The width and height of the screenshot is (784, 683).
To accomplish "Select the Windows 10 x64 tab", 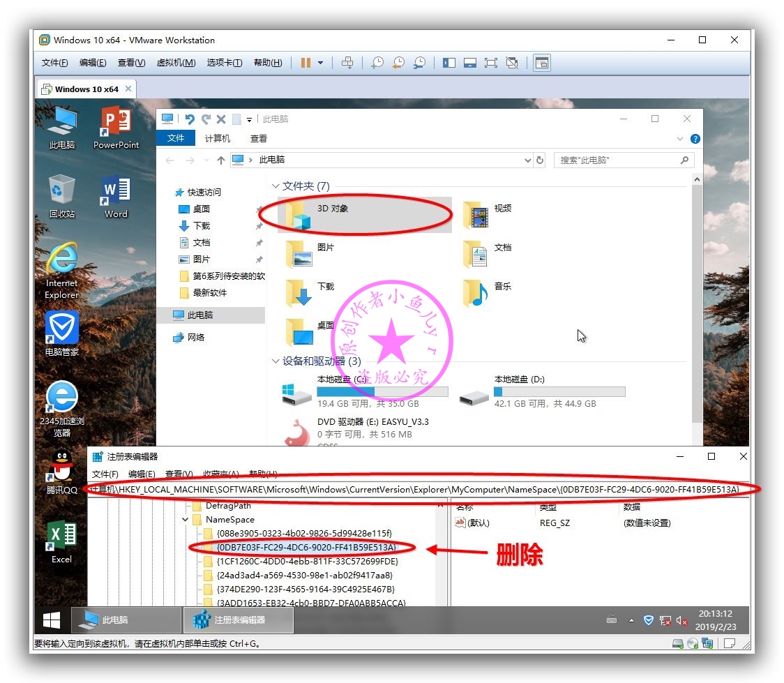I will tap(86, 89).
